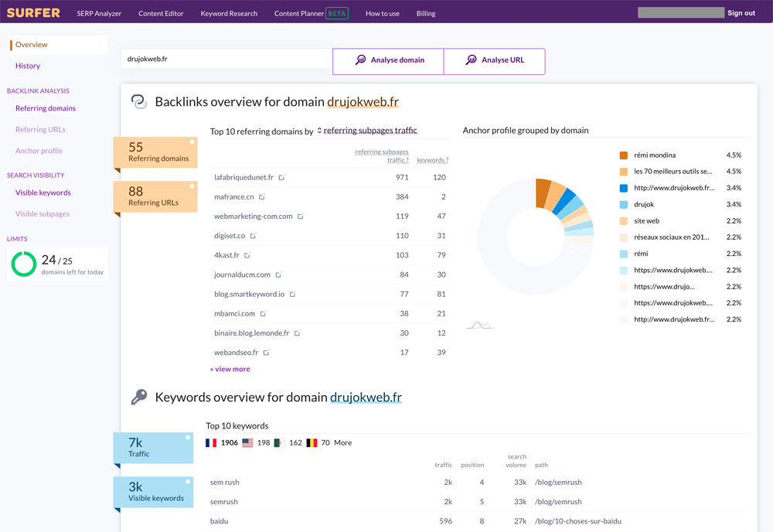Open external link icon next to lafabriquedunet.fr
This screenshot has width=773, height=532.
[x=281, y=178]
